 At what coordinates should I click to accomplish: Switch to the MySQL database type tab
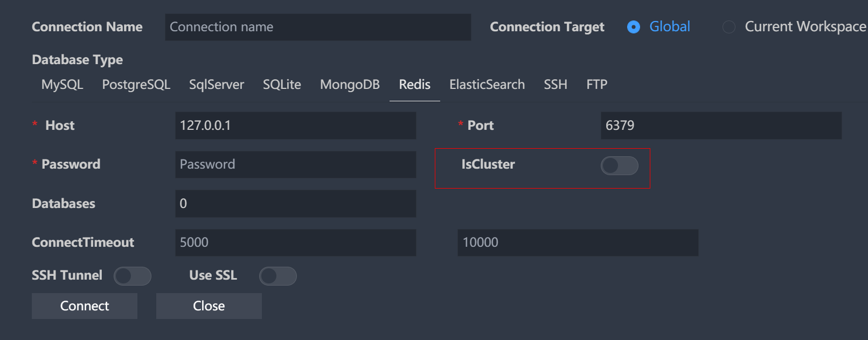click(x=61, y=85)
